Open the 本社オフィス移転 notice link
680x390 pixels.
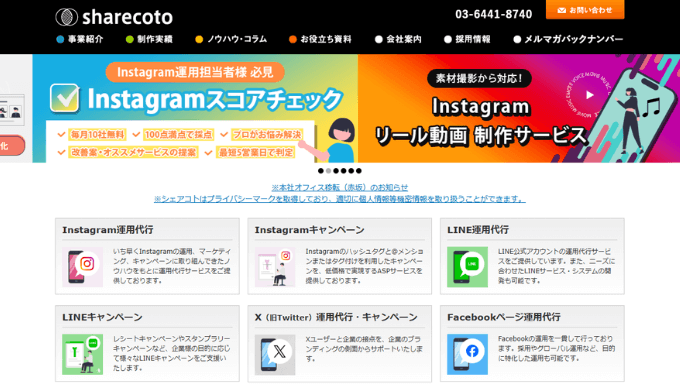point(340,187)
